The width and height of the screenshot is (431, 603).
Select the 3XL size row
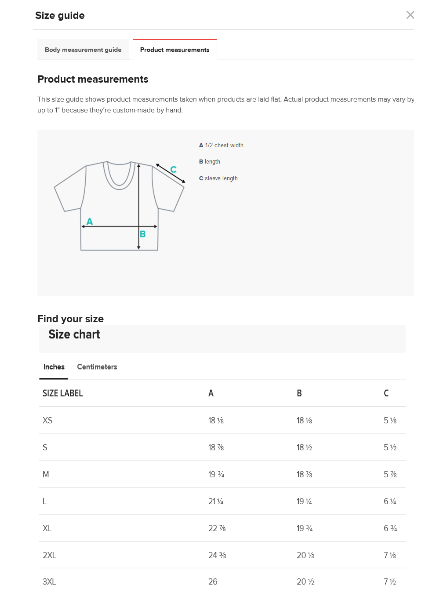click(222, 582)
